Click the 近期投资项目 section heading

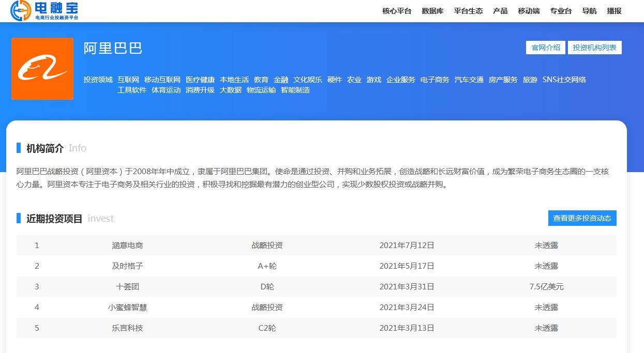[54, 219]
